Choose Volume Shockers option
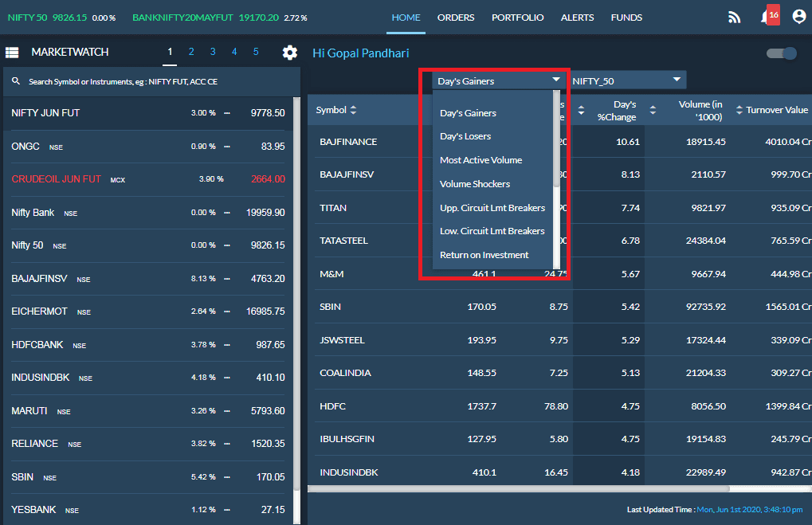812x525 pixels. (x=474, y=184)
